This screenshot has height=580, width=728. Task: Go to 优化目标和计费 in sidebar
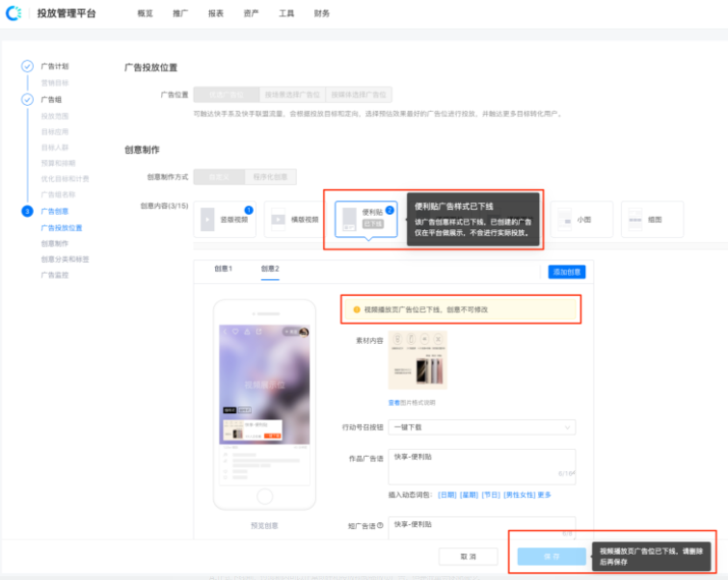[x=65, y=179]
